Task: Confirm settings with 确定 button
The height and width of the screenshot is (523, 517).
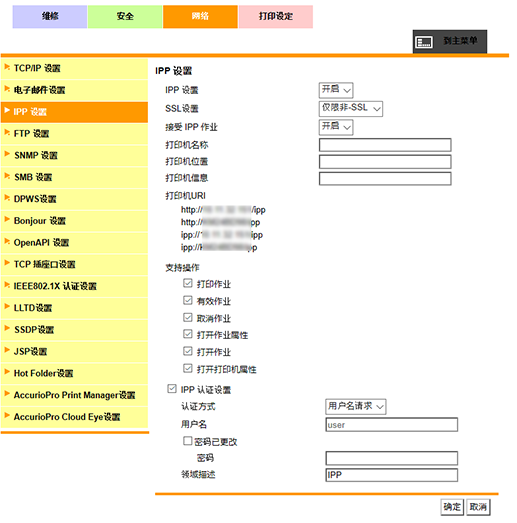Action: [x=452, y=507]
